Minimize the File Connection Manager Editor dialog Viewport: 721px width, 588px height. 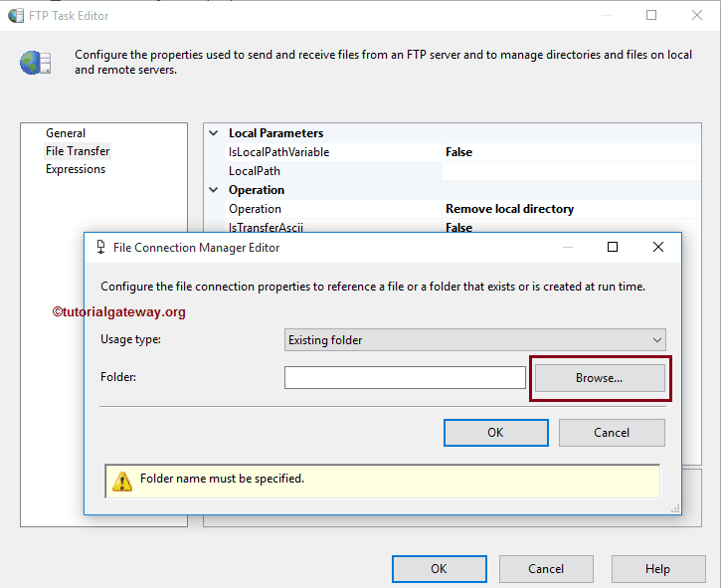pos(567,247)
